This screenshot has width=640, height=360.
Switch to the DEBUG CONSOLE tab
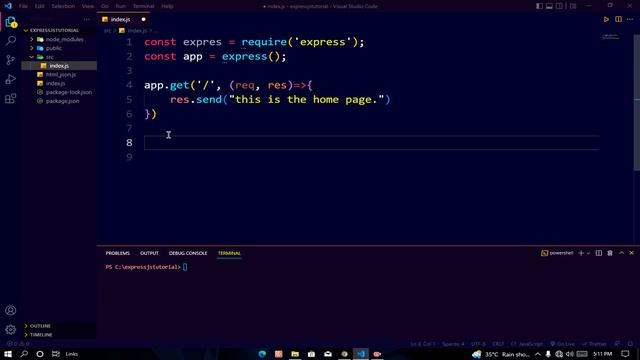(188, 253)
